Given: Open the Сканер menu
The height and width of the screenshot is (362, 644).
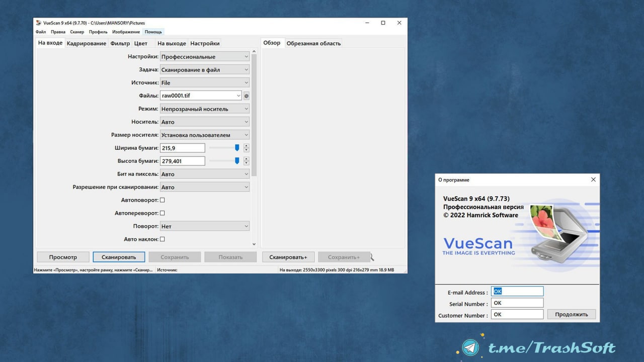Looking at the screenshot, I should (77, 32).
